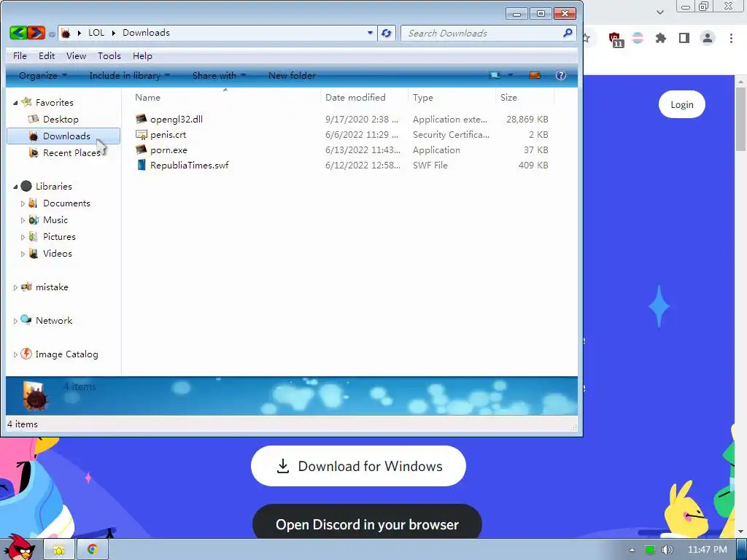This screenshot has height=560, width=747.
Task: Open the Share with dropdown
Action: (x=219, y=75)
